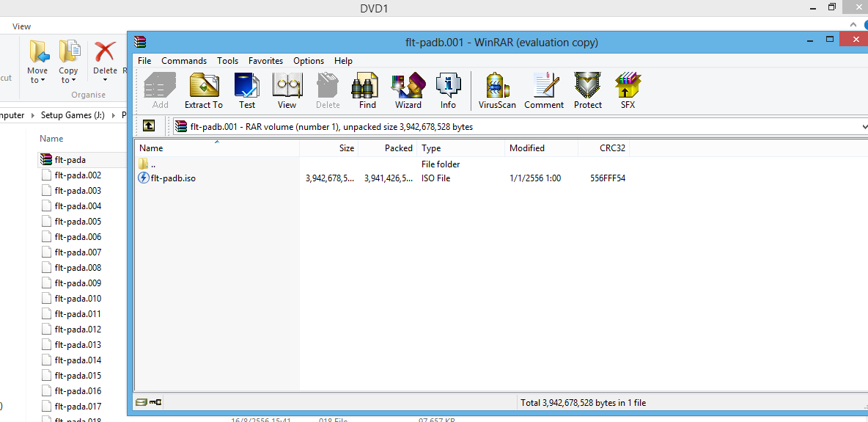Add an archive Comment

(544, 91)
